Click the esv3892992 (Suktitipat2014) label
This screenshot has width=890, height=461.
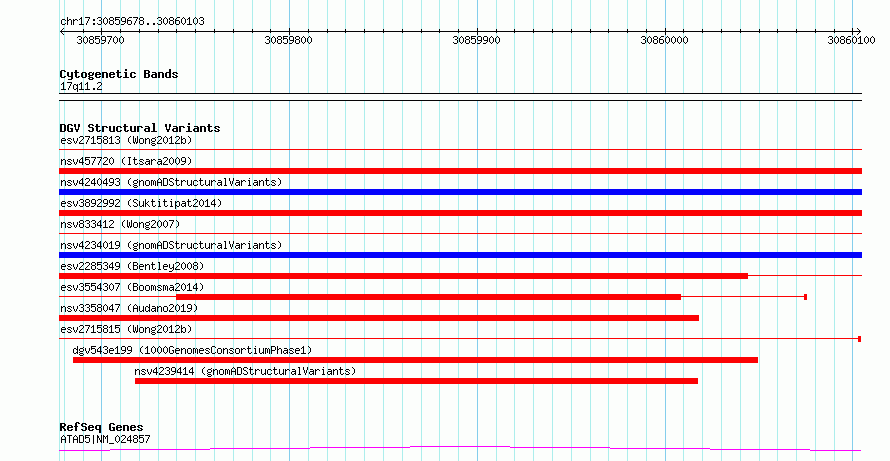[141, 203]
